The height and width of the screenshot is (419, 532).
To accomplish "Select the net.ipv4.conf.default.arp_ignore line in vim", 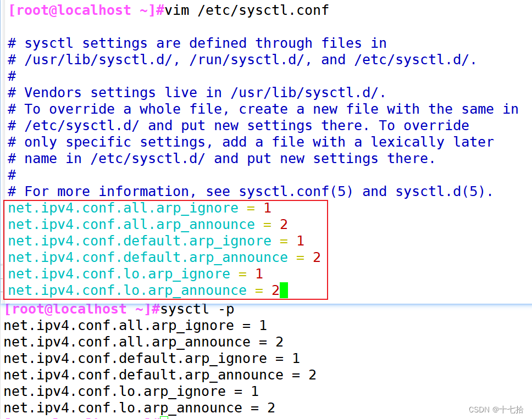I will [156, 241].
